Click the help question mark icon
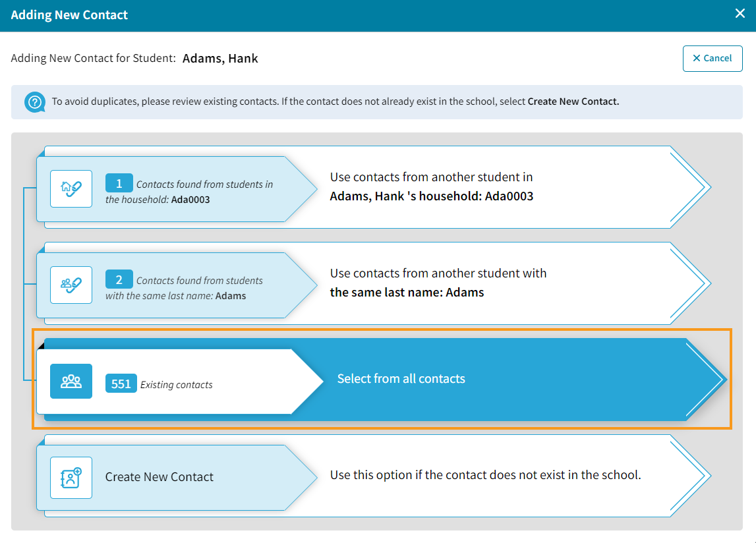 pyautogui.click(x=35, y=101)
